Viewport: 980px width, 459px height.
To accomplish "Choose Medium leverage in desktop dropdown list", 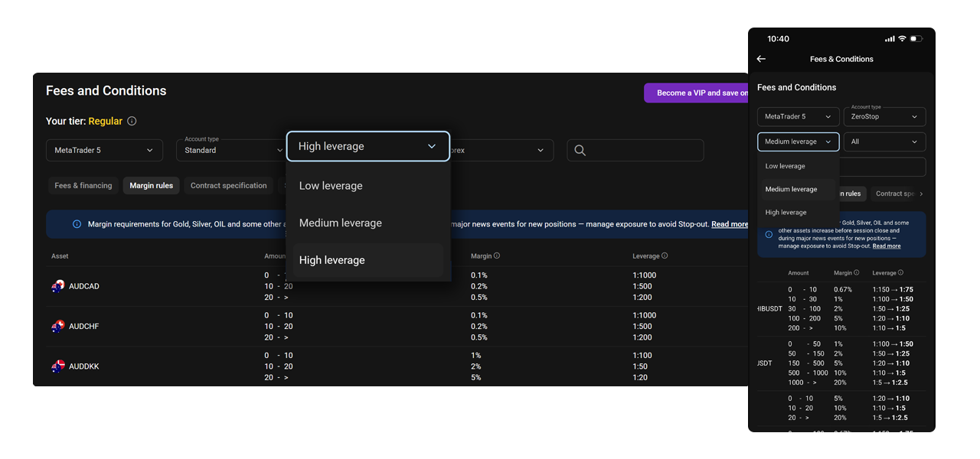I will pyautogui.click(x=367, y=223).
